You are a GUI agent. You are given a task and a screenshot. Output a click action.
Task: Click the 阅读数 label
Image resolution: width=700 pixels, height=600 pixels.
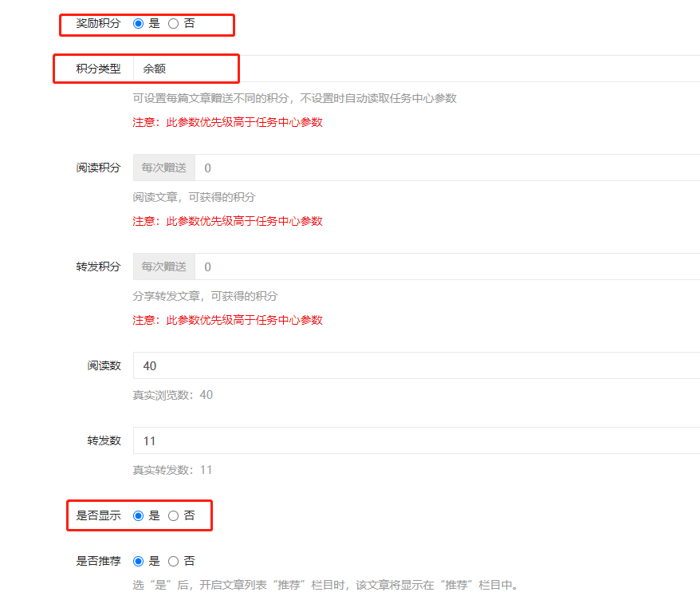104,366
